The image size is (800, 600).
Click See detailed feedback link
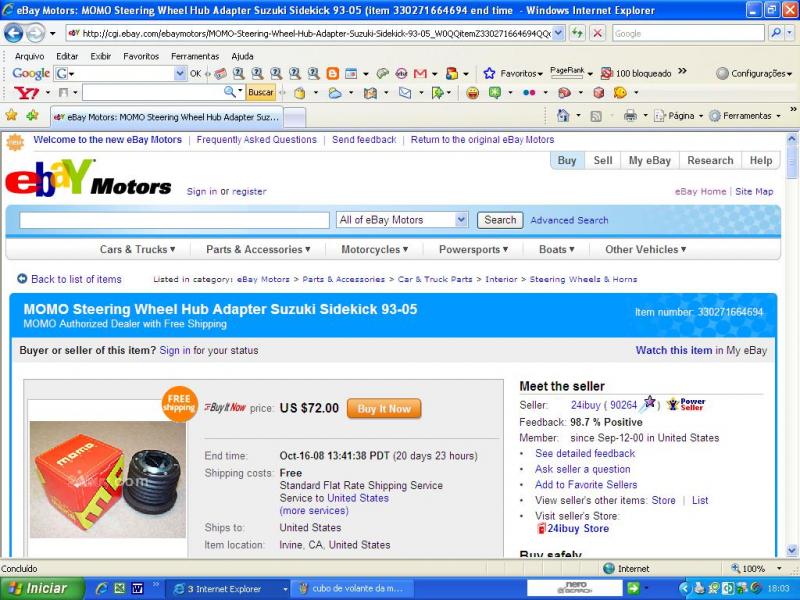pos(585,453)
